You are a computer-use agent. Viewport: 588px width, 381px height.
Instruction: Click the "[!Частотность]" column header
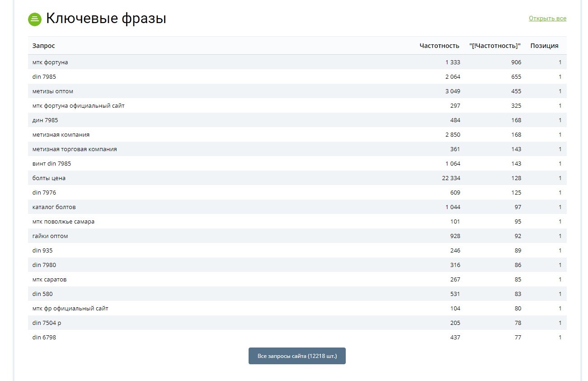point(495,46)
